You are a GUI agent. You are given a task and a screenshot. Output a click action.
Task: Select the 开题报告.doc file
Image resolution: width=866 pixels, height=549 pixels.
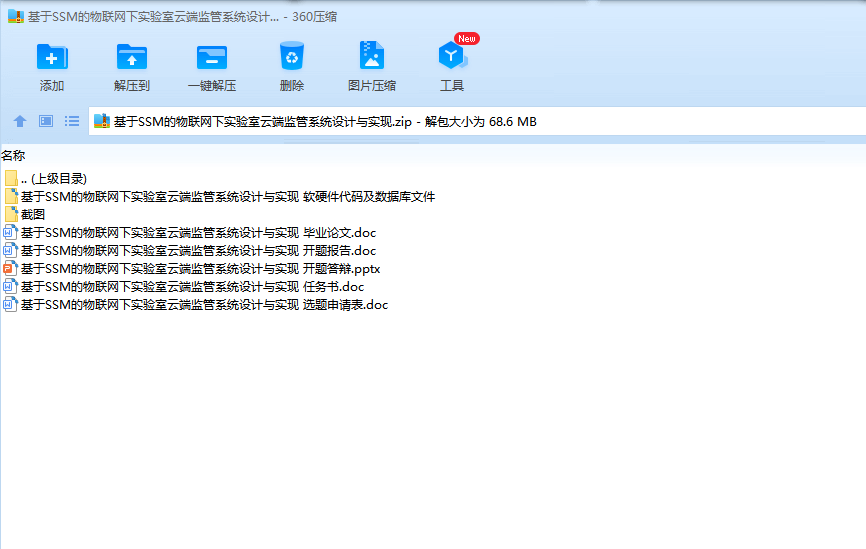pos(189,251)
